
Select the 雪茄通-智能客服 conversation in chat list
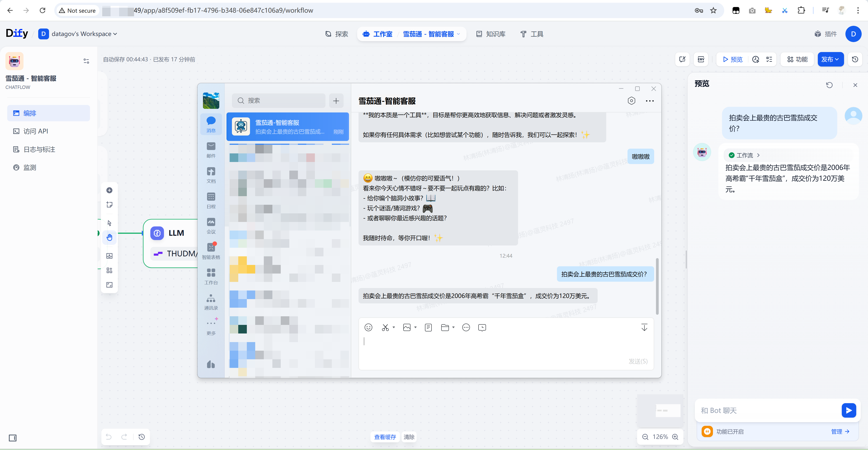pos(288,127)
